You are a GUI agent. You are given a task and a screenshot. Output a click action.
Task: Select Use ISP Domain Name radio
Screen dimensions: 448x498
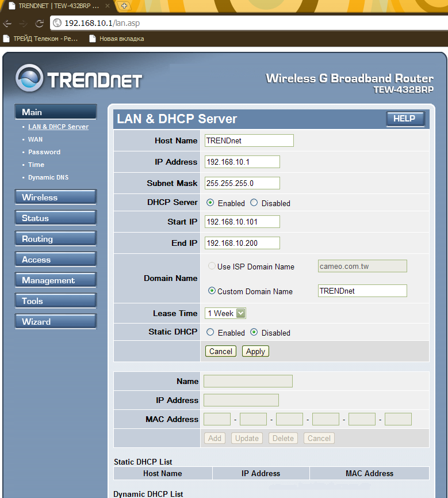(x=212, y=266)
